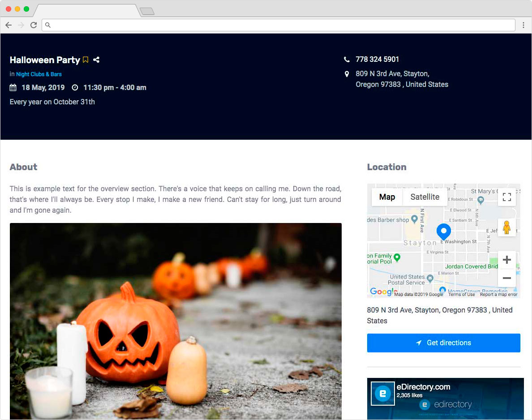Zoom in on the map
532x420 pixels.
coord(506,260)
